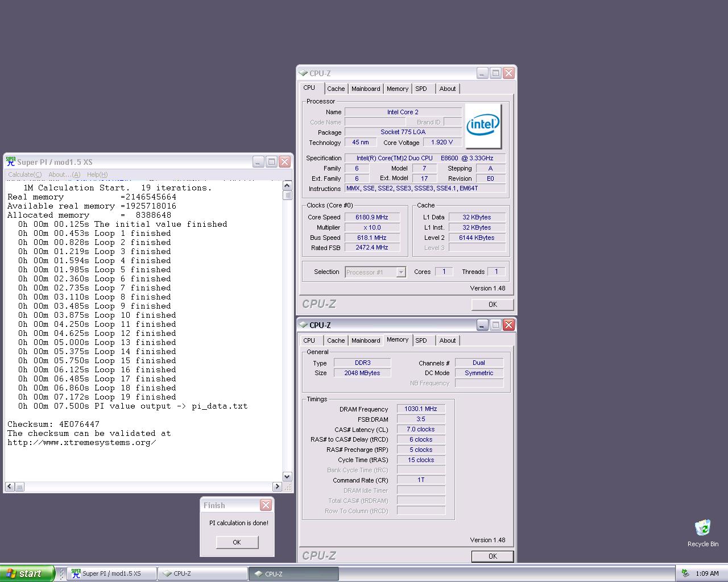Click the xtremesystems.org URL text

[81, 442]
